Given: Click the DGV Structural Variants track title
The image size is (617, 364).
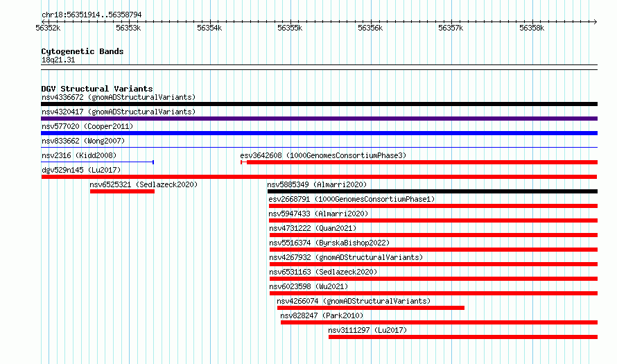Looking at the screenshot, I should point(97,89).
